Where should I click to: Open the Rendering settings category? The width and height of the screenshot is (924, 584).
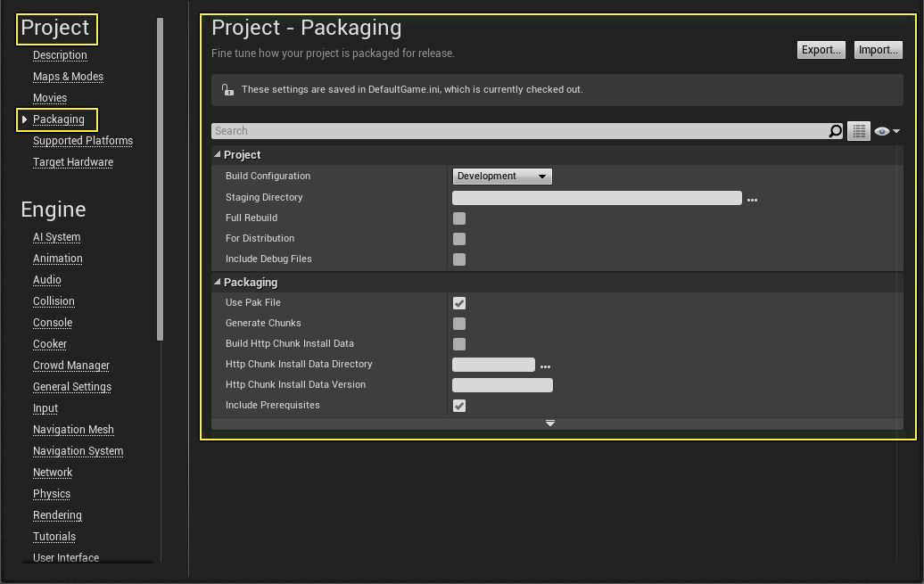[x=57, y=514]
